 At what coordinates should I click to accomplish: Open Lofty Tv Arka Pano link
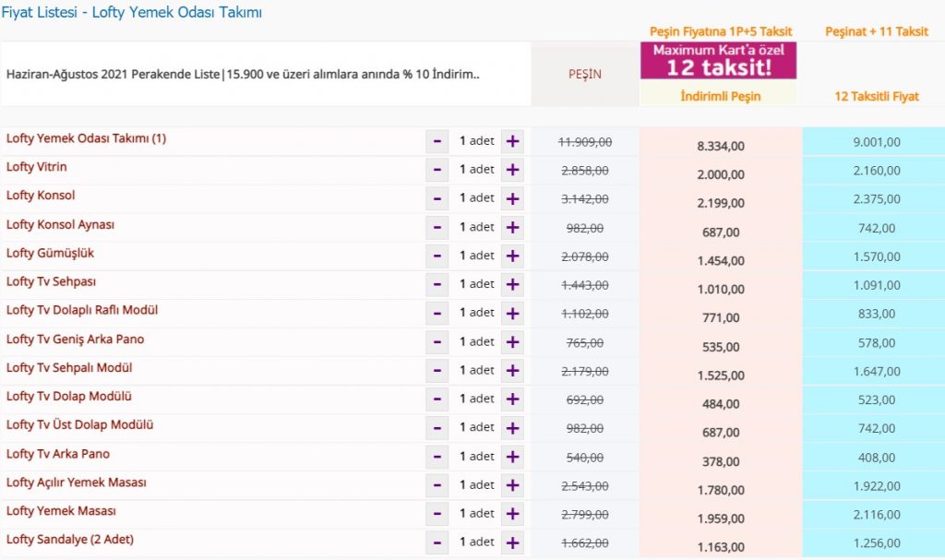[x=58, y=454]
